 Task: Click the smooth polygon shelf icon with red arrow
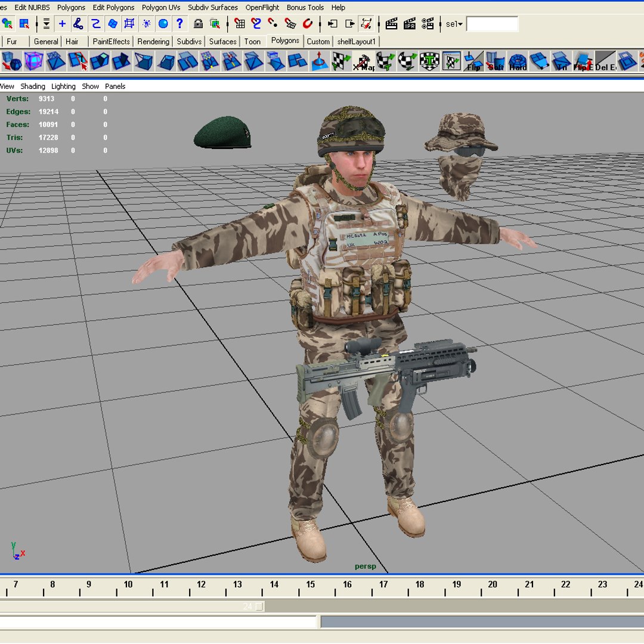[11, 61]
